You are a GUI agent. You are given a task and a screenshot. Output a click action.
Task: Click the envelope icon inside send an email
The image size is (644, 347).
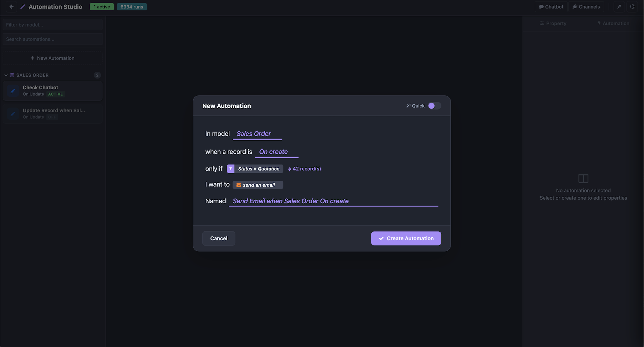[239, 185]
